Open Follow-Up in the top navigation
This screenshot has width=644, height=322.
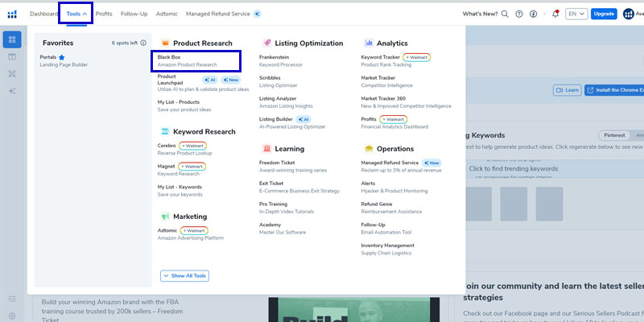(x=134, y=14)
